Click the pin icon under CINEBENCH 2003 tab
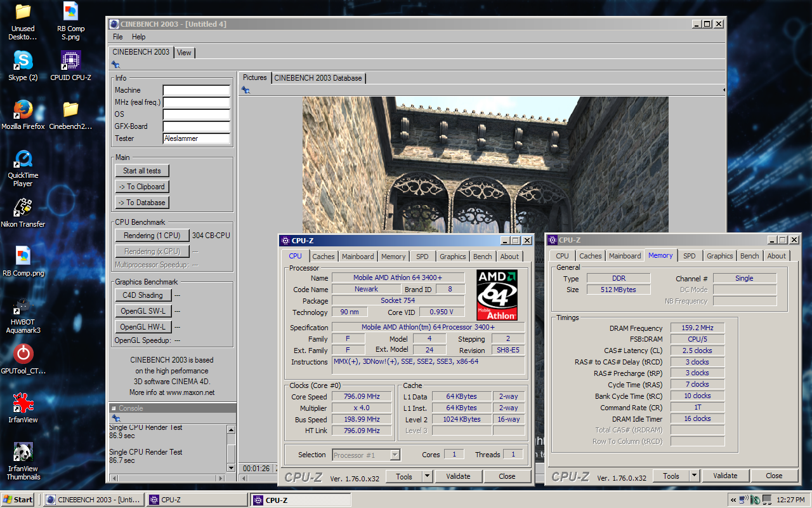The image size is (812, 508). tap(115, 65)
